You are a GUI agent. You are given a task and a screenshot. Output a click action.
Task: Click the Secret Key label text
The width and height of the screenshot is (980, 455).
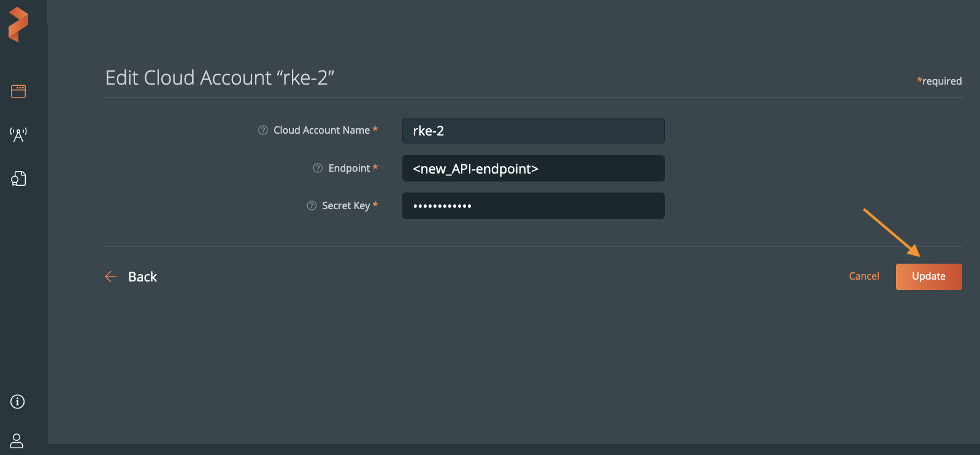(x=346, y=205)
